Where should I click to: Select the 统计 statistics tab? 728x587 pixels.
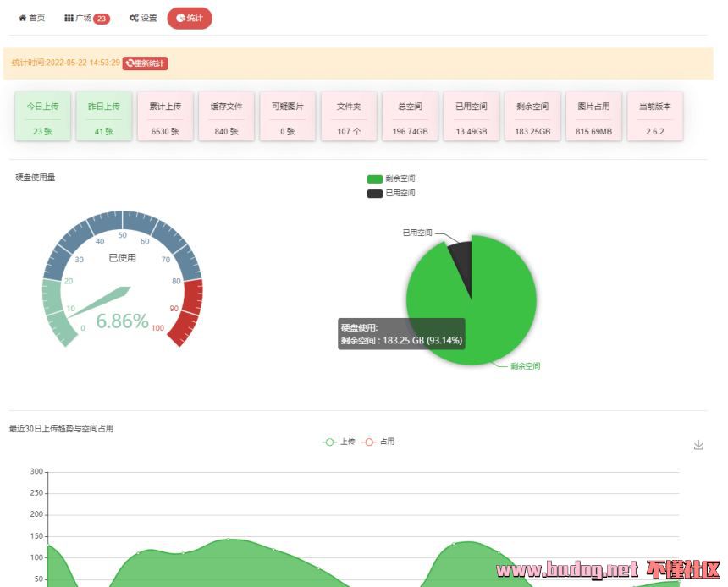pyautogui.click(x=190, y=18)
